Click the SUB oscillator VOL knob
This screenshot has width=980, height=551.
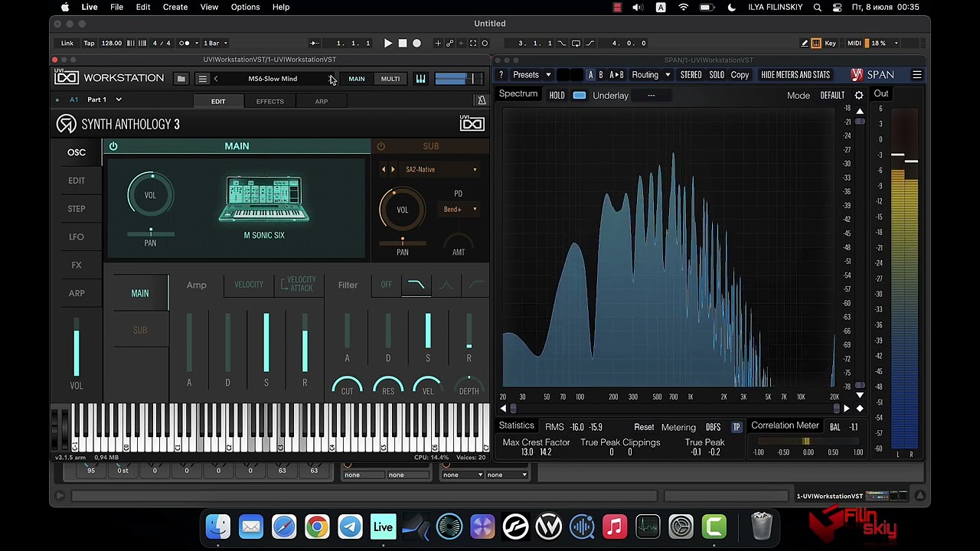click(403, 210)
